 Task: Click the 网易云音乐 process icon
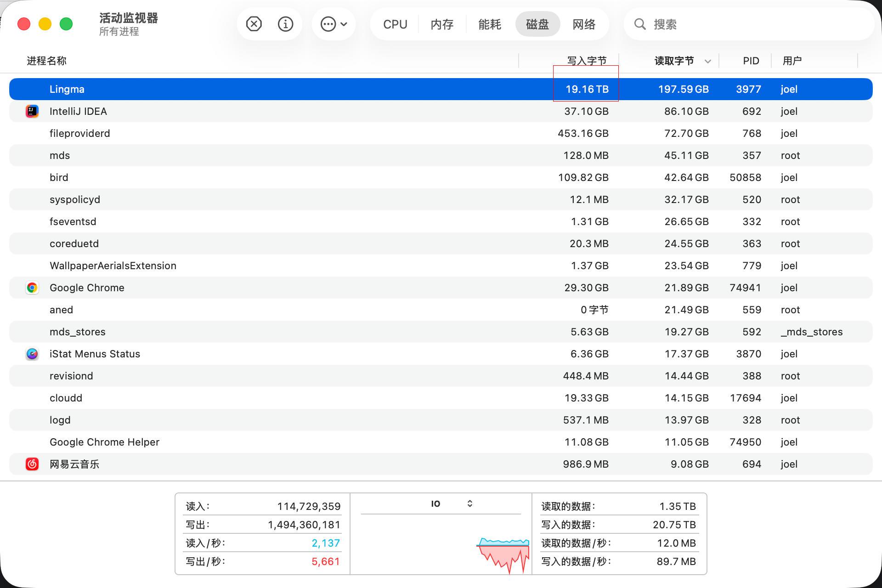(32, 464)
